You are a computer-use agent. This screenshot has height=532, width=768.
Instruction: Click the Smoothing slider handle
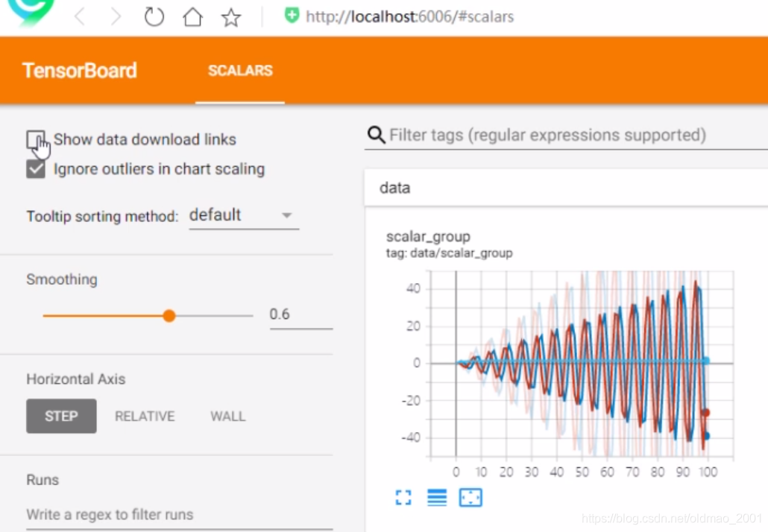(x=169, y=316)
